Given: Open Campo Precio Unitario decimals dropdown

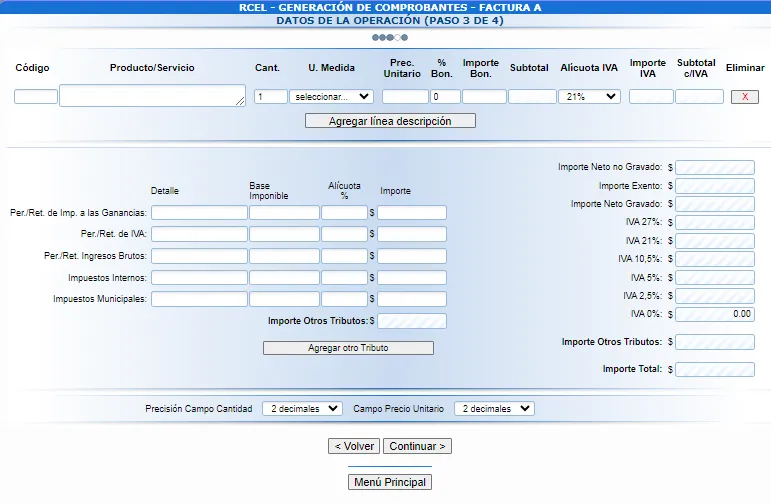Looking at the screenshot, I should point(494,409).
